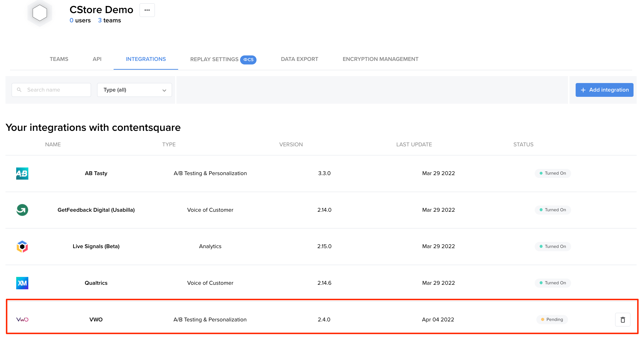This screenshot has width=644, height=344.
Task: Click the AB Tasty integration name
Action: (96, 173)
